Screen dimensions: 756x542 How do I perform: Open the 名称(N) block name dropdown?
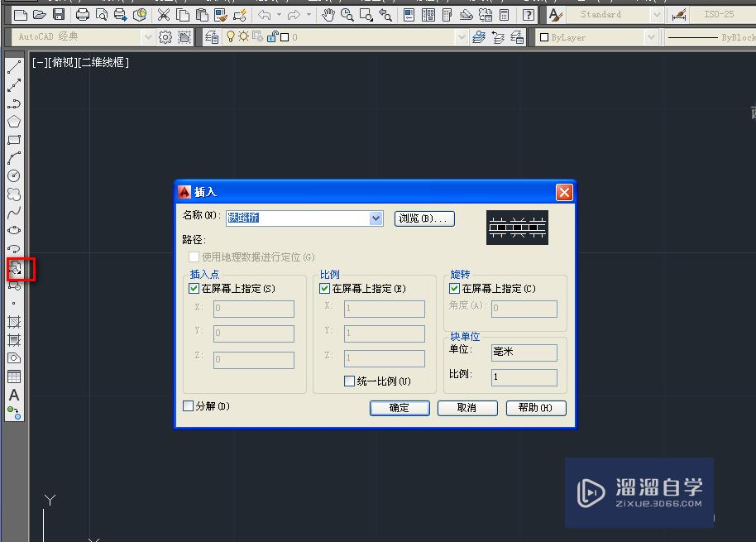(375, 218)
